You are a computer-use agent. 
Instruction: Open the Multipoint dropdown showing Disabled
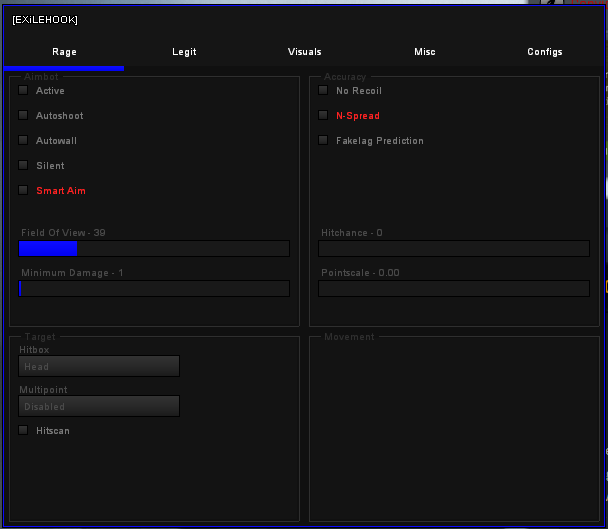[x=99, y=406]
